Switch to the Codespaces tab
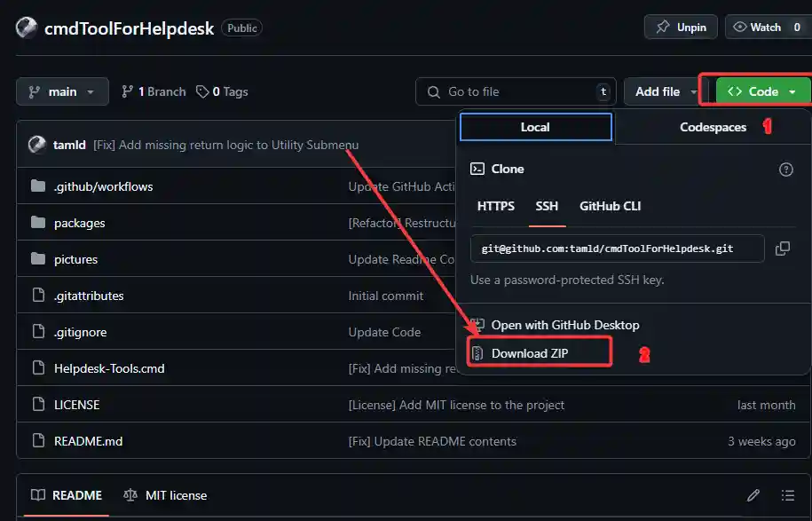The height and width of the screenshot is (521, 812). 713,127
